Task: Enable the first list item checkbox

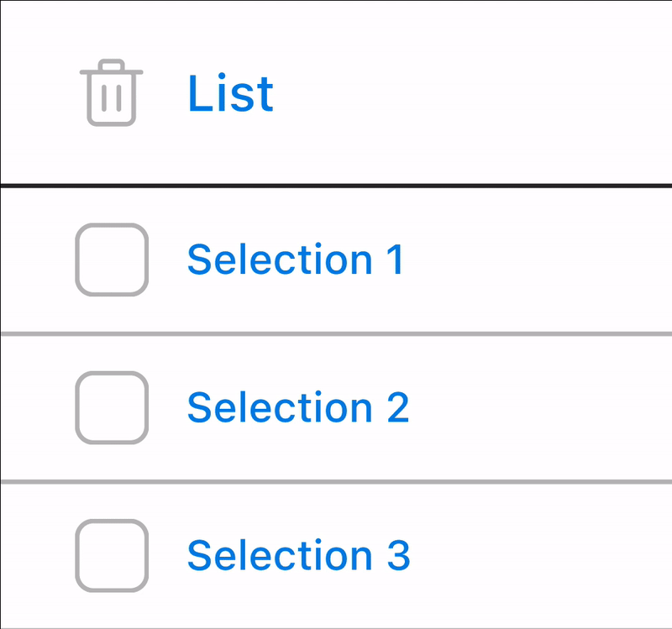Action: [112, 259]
